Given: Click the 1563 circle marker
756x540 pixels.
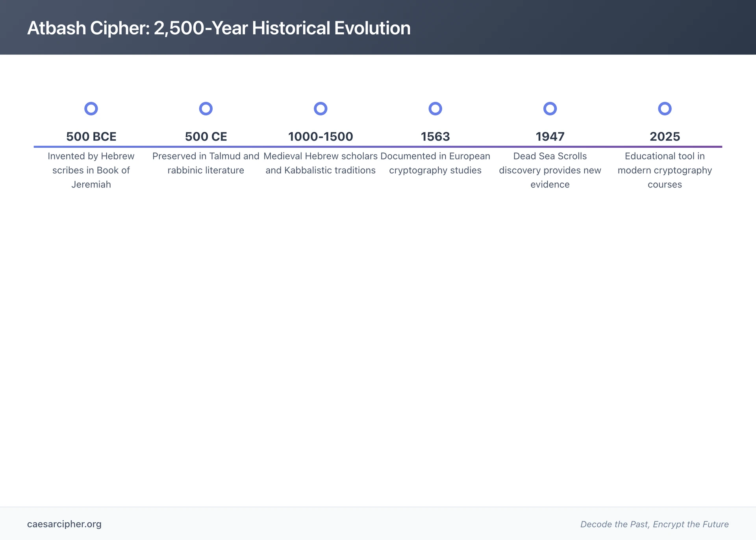Looking at the screenshot, I should point(435,109).
